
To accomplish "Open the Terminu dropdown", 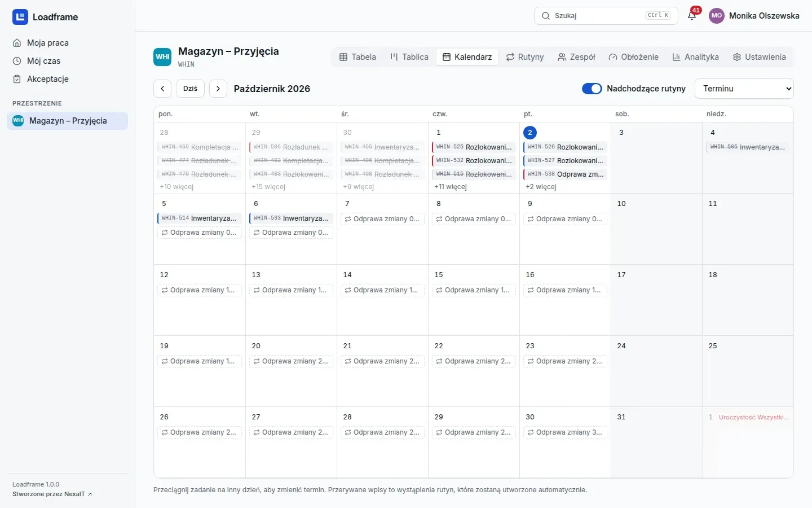I will [744, 89].
